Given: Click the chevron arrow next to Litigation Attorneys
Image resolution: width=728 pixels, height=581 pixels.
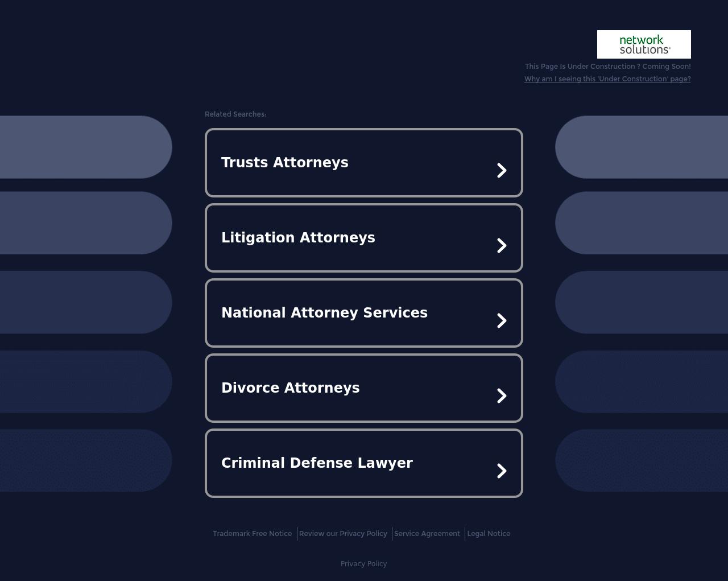Looking at the screenshot, I should 502,245.
